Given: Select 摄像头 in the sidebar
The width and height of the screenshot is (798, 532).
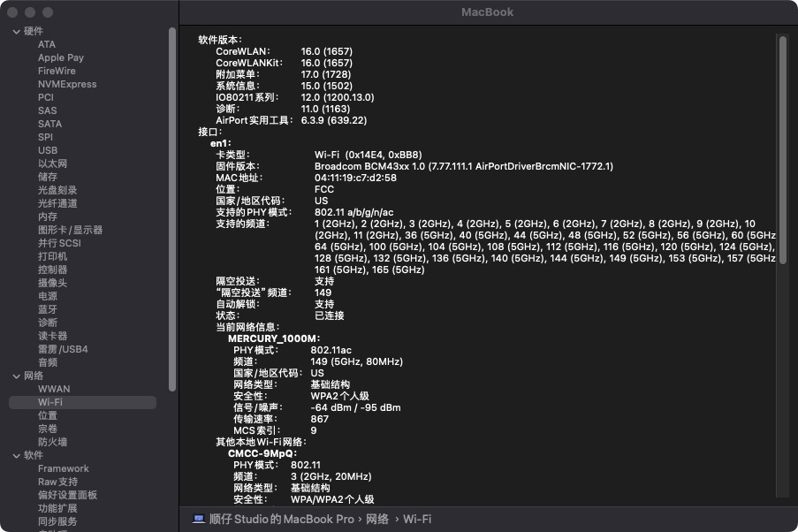Looking at the screenshot, I should 51,283.
